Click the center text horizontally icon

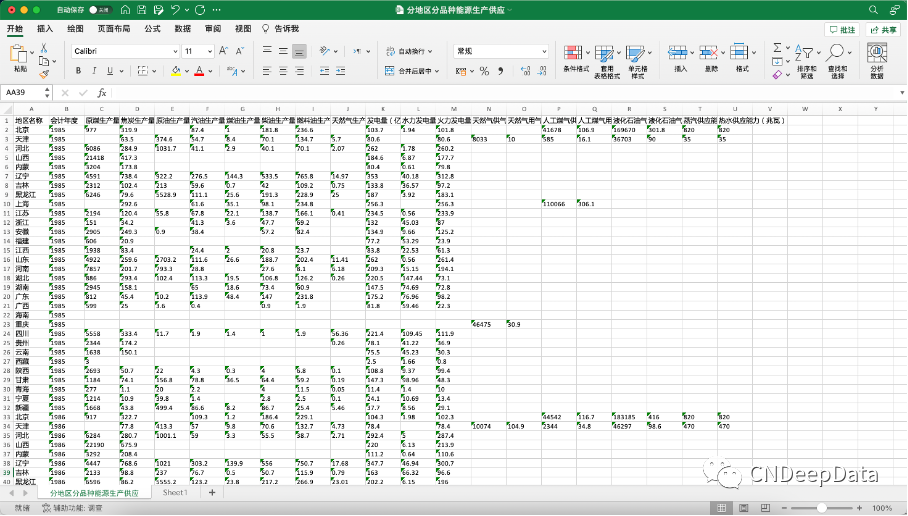pyautogui.click(x=283, y=71)
